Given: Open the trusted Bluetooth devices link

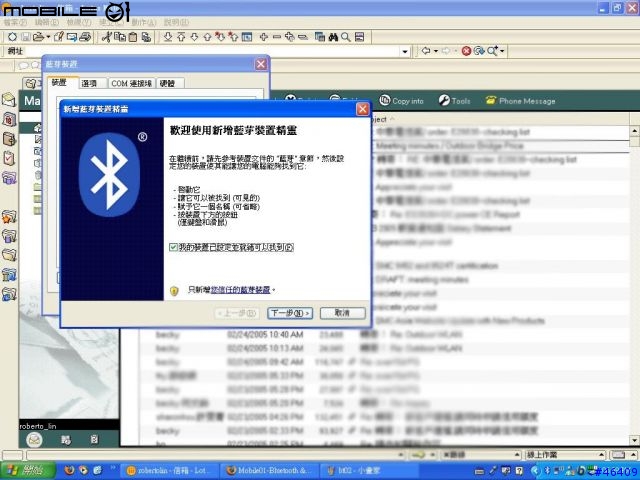Looking at the screenshot, I should [241, 290].
